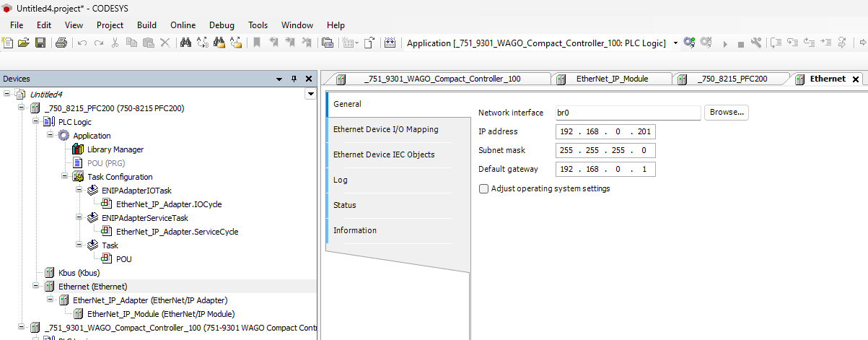The height and width of the screenshot is (340, 868).
Task: Open the Devices panel dropdown arrow
Action: coord(279,79)
